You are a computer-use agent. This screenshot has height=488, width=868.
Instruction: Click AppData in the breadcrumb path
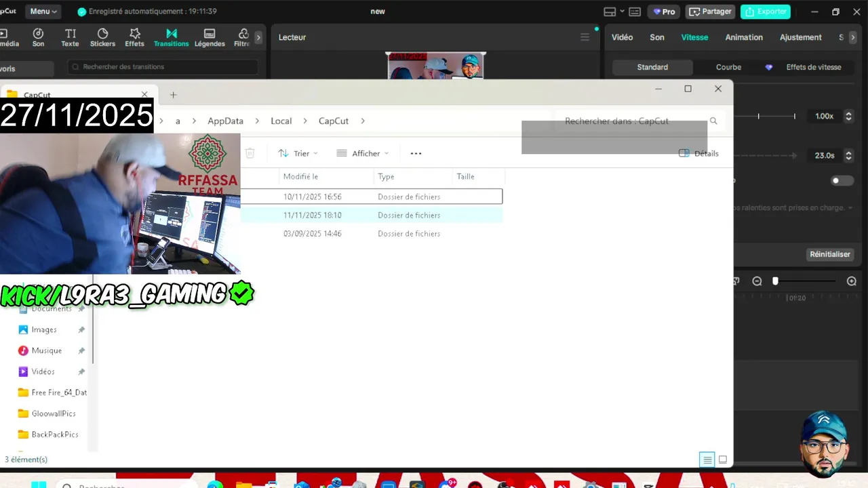point(225,121)
